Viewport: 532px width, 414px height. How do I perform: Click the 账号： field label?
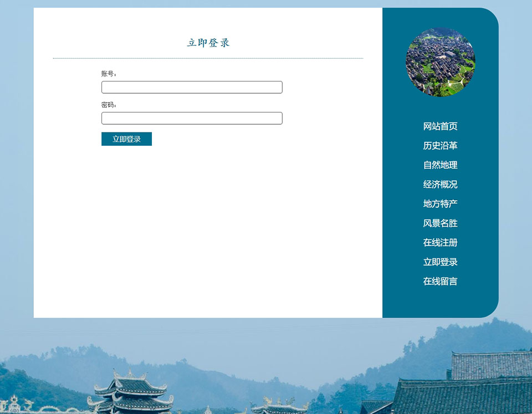coord(109,74)
